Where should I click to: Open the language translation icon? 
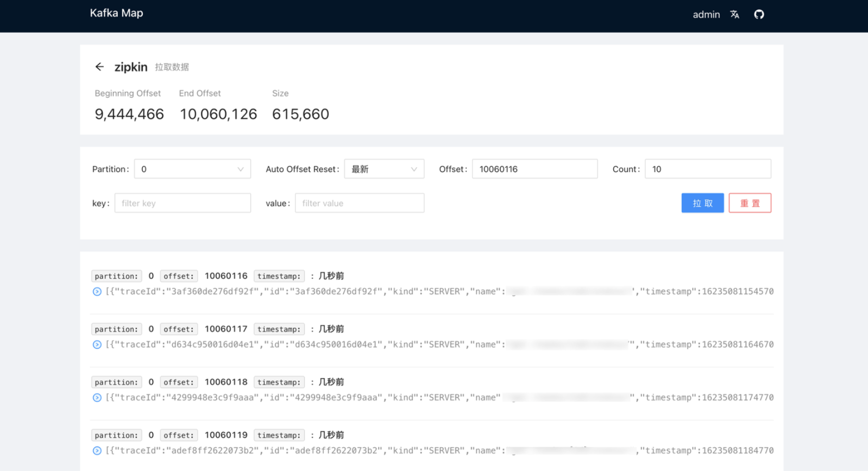click(x=734, y=15)
